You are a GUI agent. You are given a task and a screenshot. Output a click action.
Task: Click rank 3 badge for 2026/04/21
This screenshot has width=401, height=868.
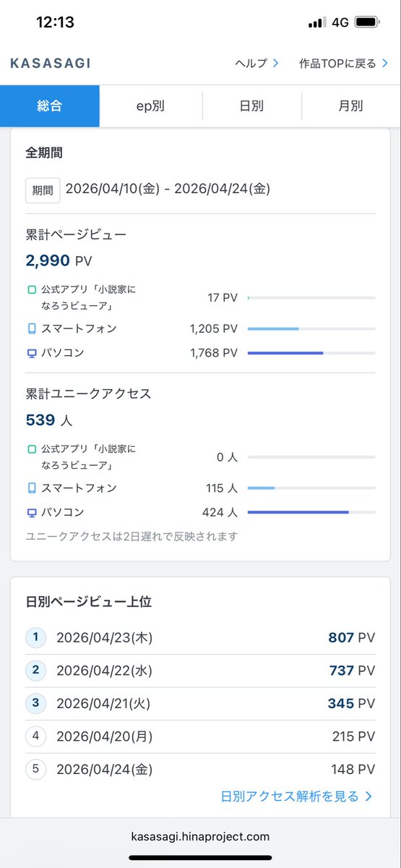click(35, 703)
